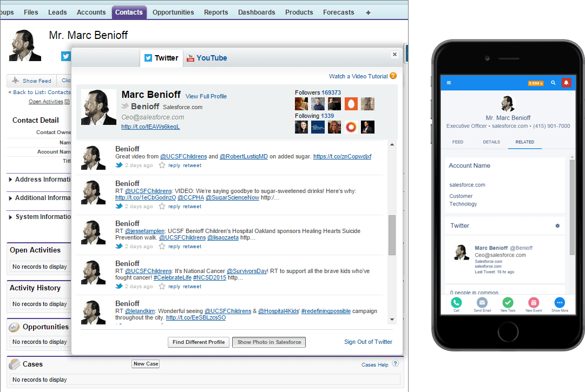
Task: Select the DETAILS tab on phone
Action: pos(491,142)
